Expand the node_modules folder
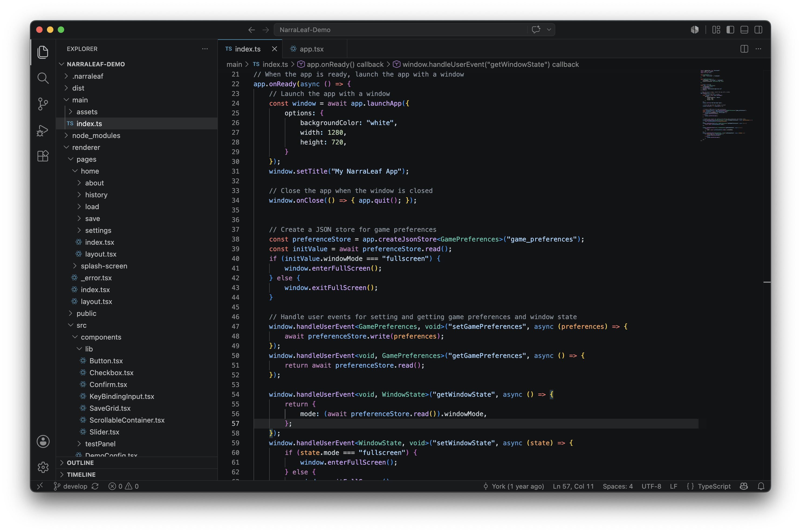 point(137,135)
